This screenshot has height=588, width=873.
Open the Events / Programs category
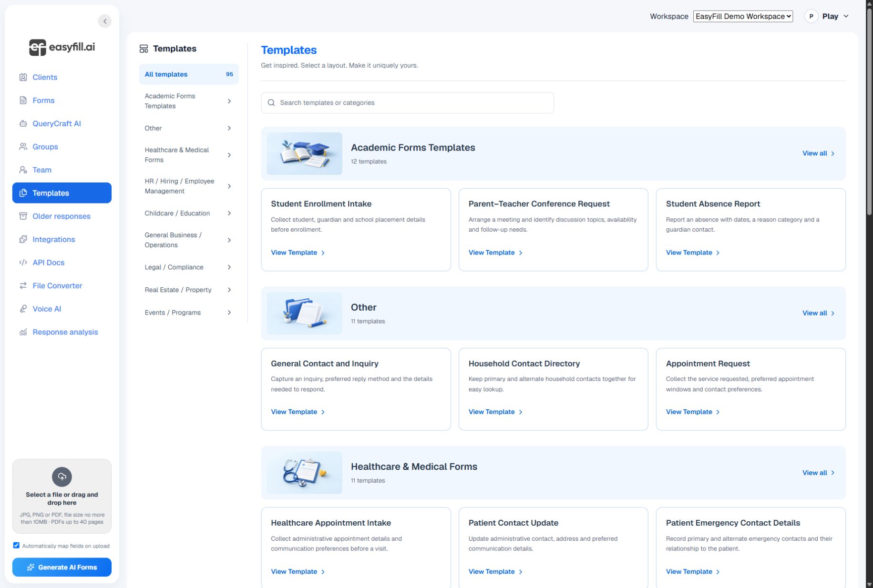189,313
